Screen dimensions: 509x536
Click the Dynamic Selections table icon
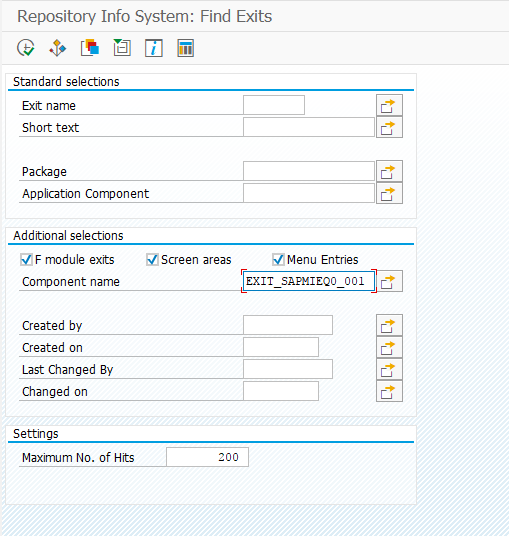point(186,48)
